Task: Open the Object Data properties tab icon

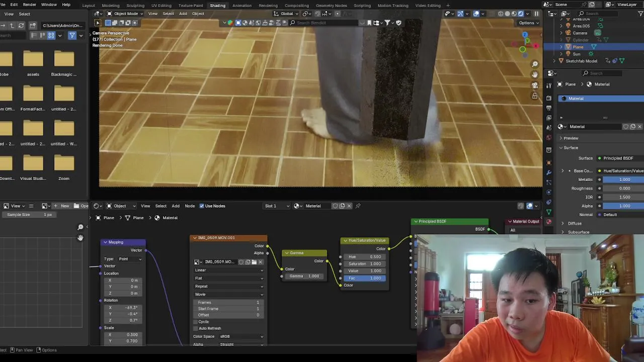Action: point(549,212)
